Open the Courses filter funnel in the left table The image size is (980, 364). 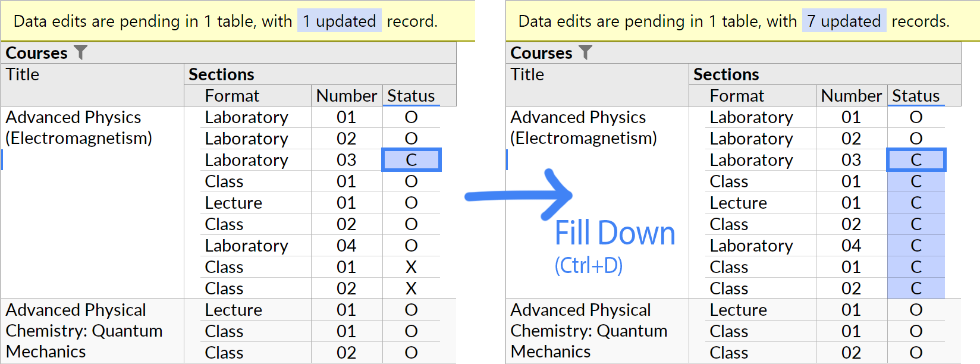82,52
